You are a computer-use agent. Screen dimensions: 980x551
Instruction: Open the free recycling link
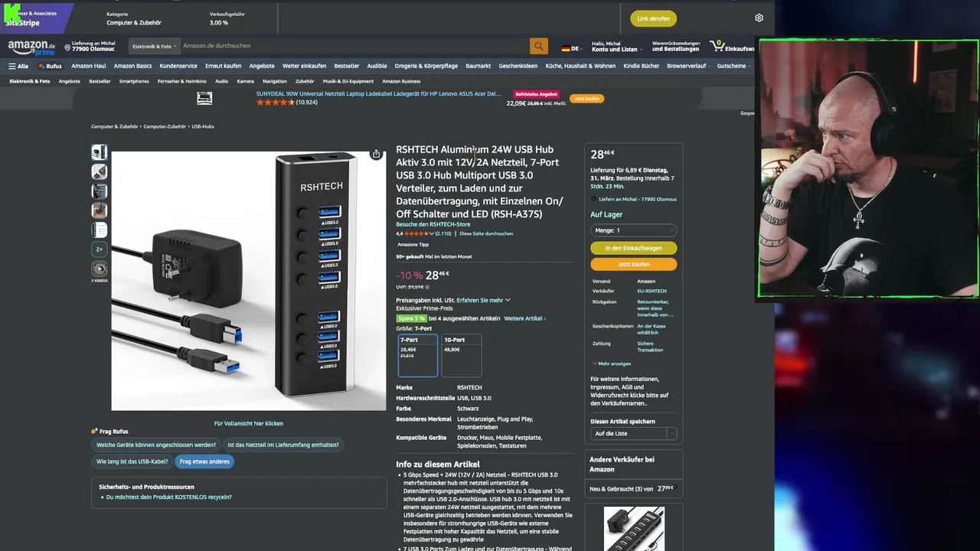[168, 497]
